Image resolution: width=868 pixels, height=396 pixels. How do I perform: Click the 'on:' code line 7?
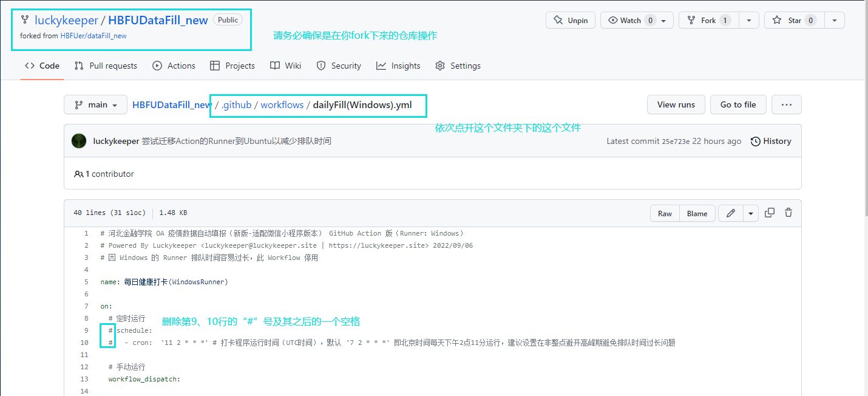[106, 306]
